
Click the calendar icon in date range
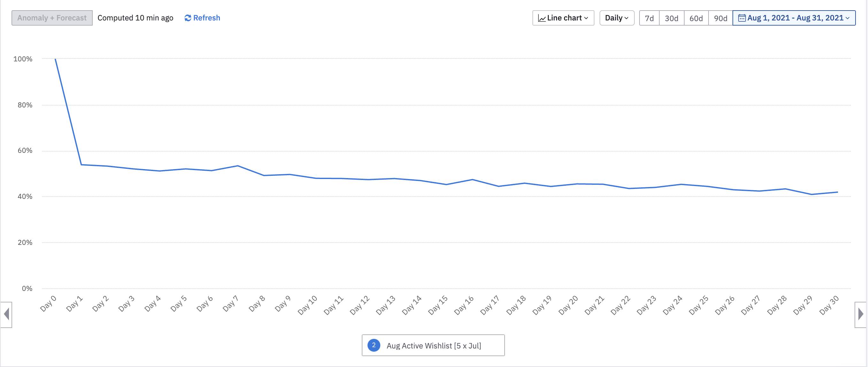(742, 18)
